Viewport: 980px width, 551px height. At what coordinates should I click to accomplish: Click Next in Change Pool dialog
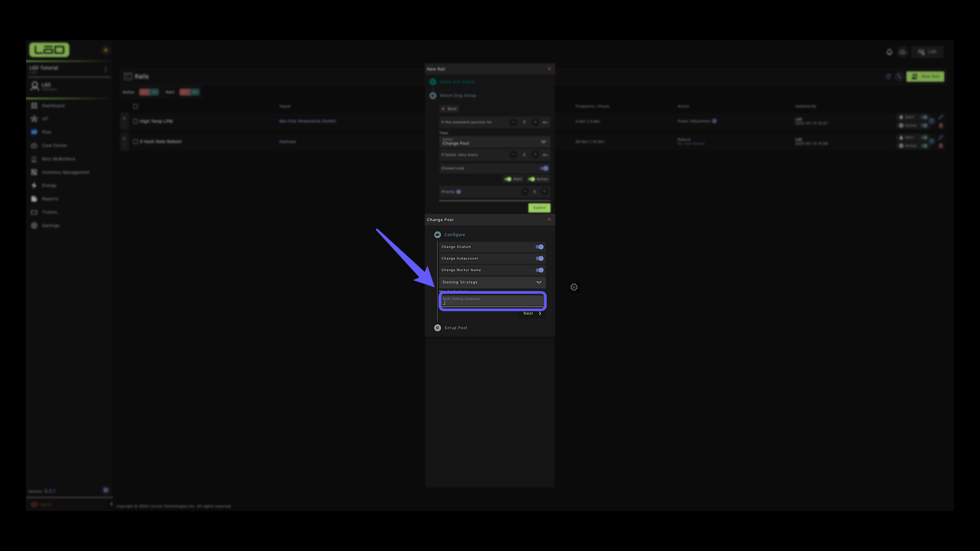[x=532, y=313]
